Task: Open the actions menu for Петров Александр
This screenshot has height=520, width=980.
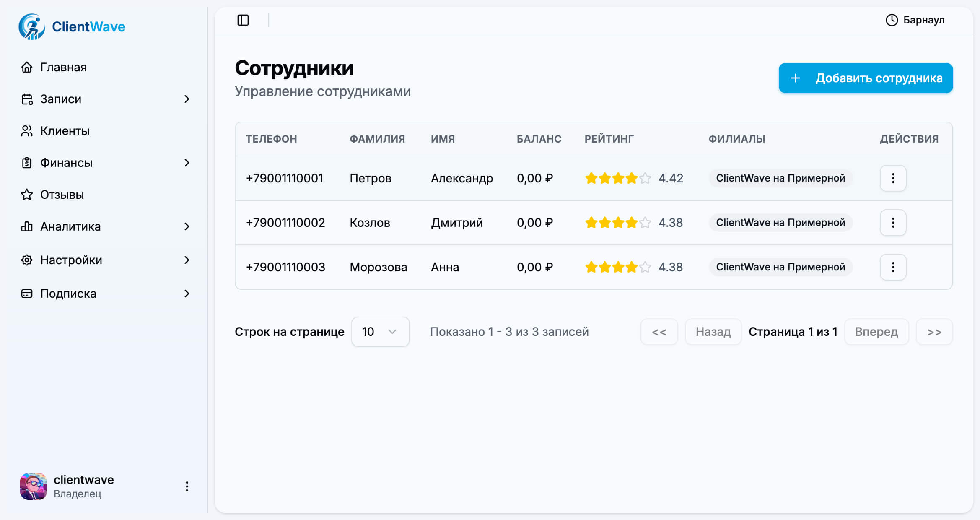Action: point(893,178)
